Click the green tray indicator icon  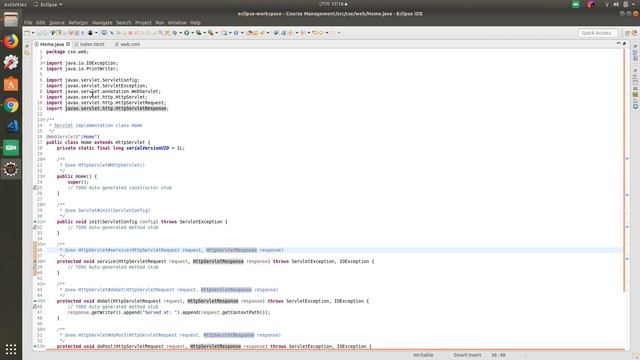(576, 4)
